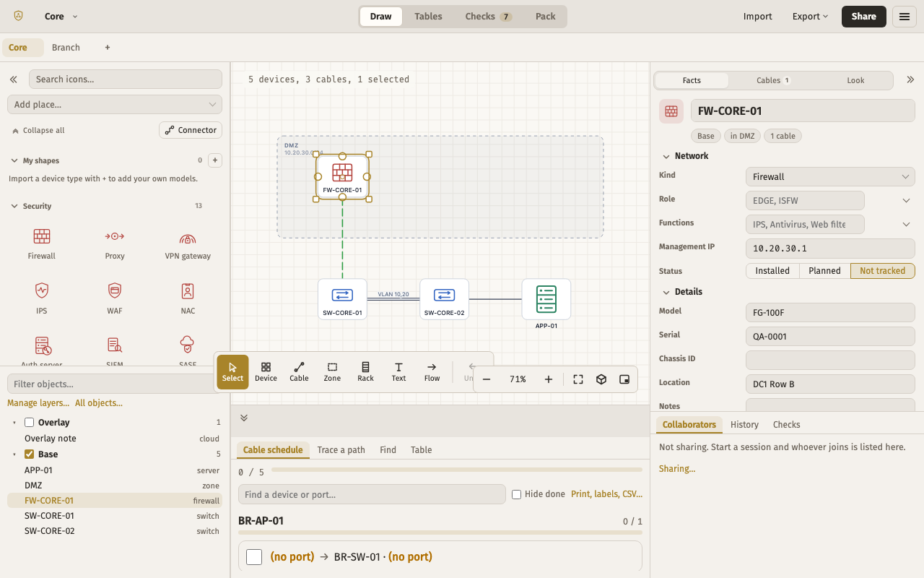The height and width of the screenshot is (578, 924).
Task: Enable the Overlay layer checkbox
Action: click(30, 423)
